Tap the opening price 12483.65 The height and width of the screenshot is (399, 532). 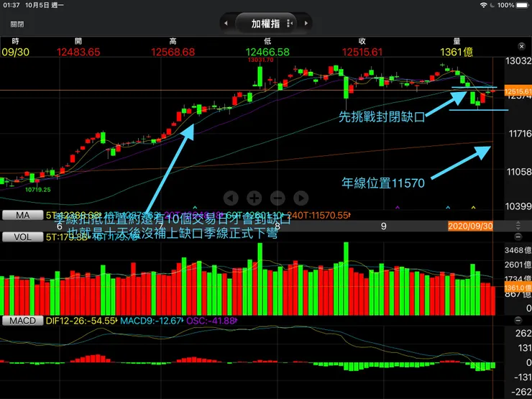click(78, 52)
